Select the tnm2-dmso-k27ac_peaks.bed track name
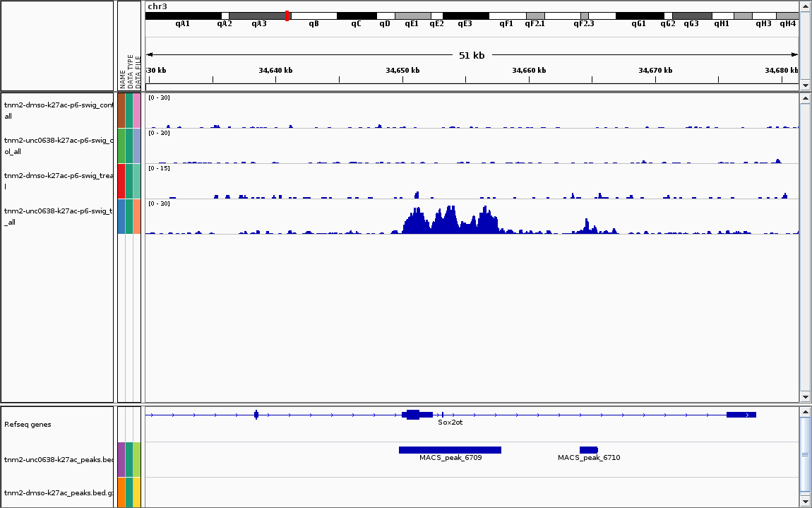 click(x=58, y=492)
